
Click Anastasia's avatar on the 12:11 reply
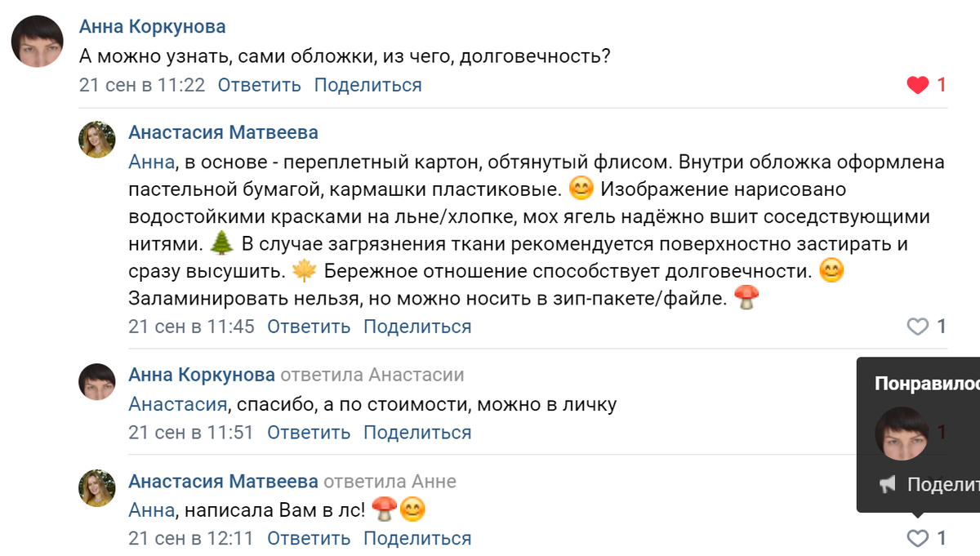[x=96, y=487]
